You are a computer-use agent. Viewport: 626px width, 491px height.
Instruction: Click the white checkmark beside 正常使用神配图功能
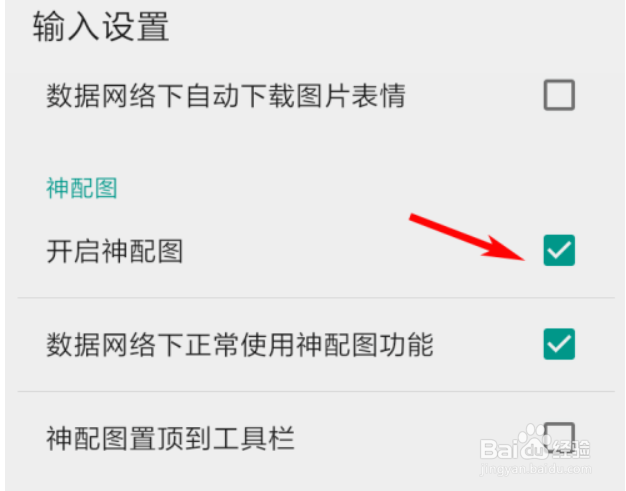pos(559,344)
